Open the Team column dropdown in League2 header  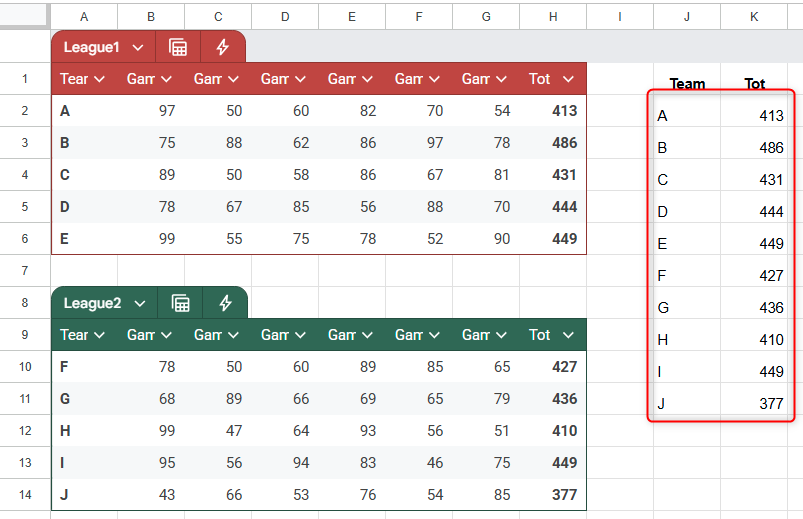[x=99, y=335]
